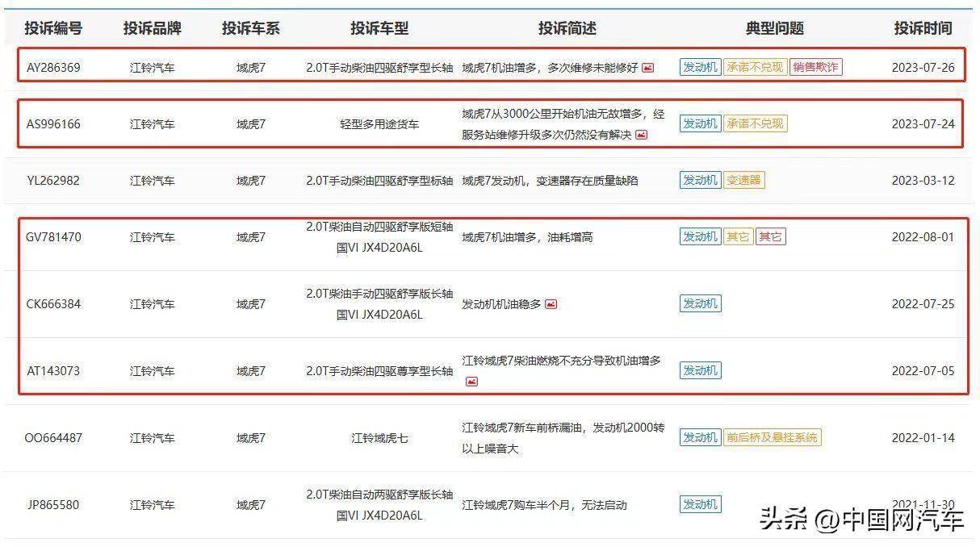Image resolution: width=980 pixels, height=547 pixels.
Task: Click model 江铃域虎七
Action: click(379, 438)
